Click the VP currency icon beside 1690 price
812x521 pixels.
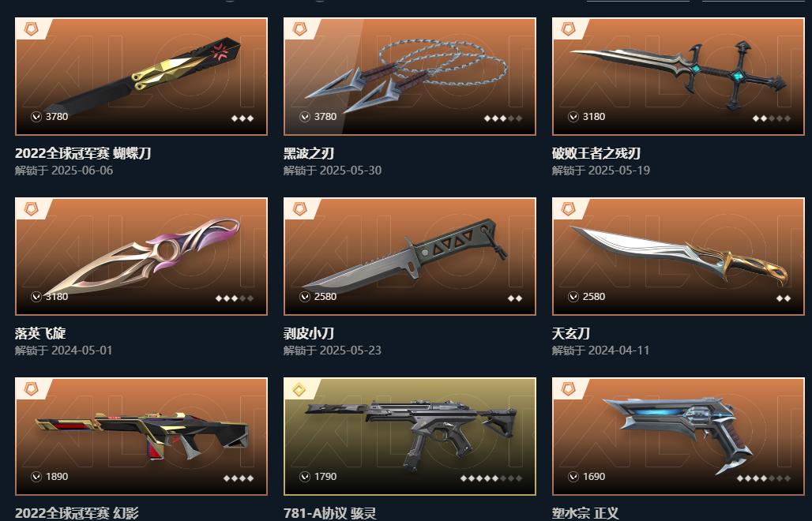pyautogui.click(x=573, y=477)
